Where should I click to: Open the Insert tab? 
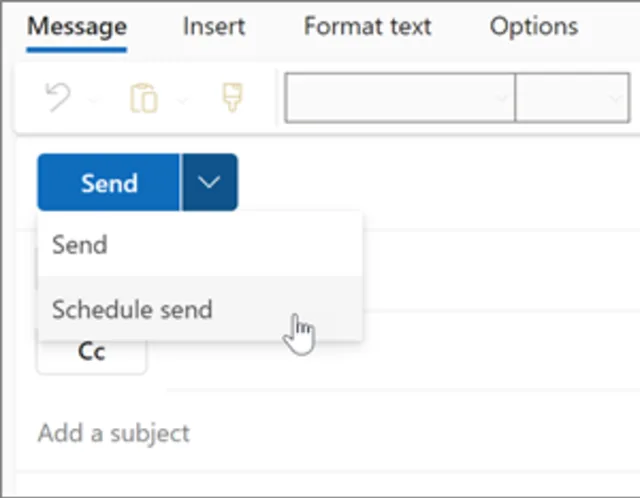click(x=214, y=26)
